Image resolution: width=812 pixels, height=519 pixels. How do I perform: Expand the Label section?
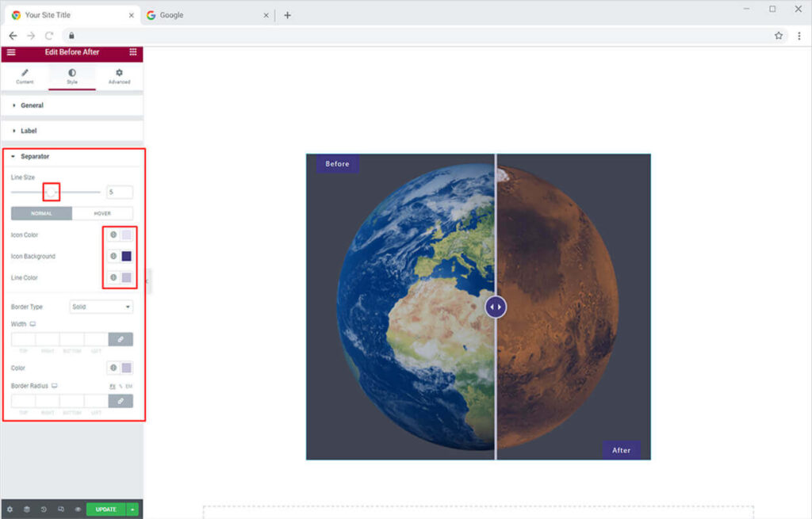click(x=29, y=131)
